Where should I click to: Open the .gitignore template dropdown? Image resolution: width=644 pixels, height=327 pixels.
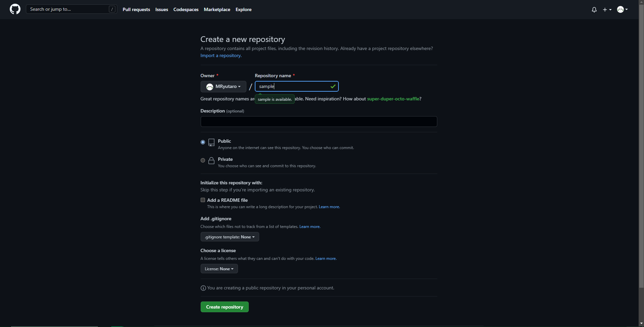click(x=230, y=237)
